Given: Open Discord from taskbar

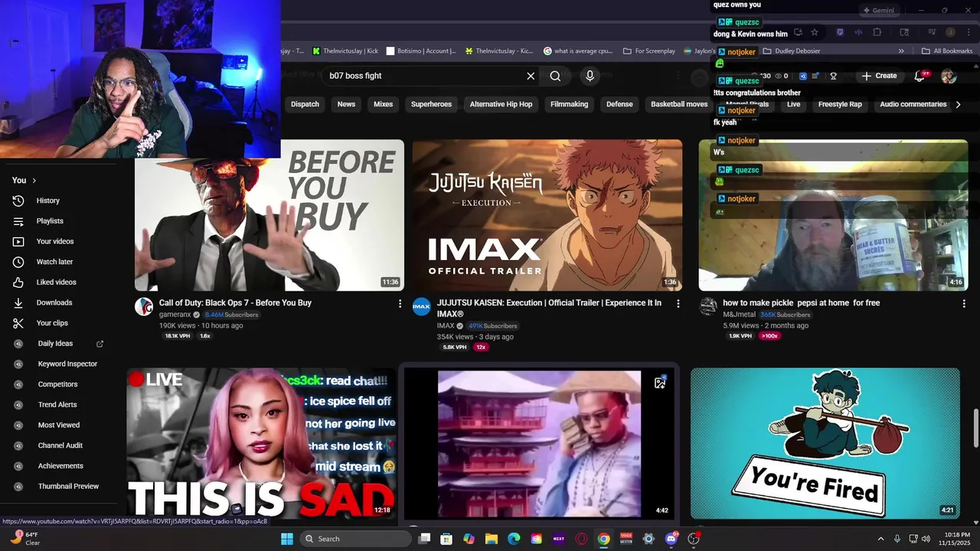Looking at the screenshot, I should pyautogui.click(x=671, y=539).
